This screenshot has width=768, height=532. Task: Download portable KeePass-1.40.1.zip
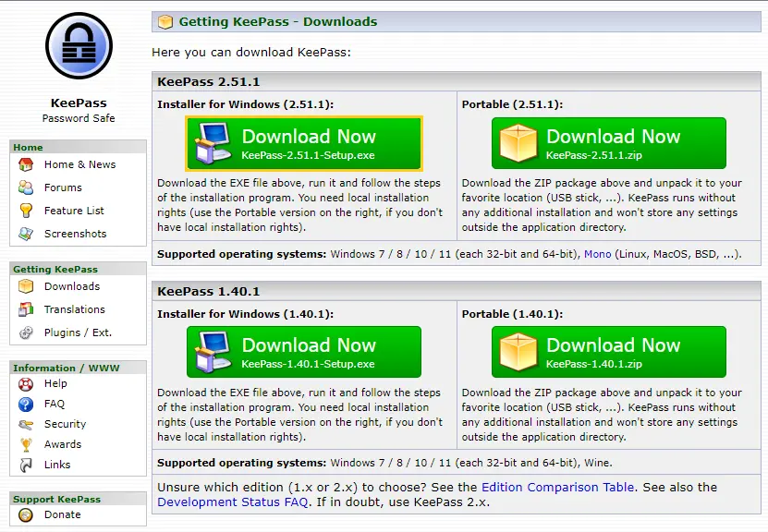[x=609, y=352]
